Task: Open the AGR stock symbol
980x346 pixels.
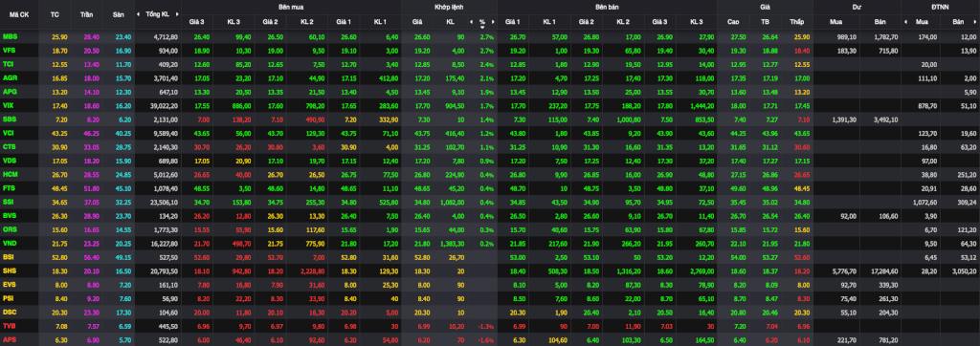Action: point(10,78)
